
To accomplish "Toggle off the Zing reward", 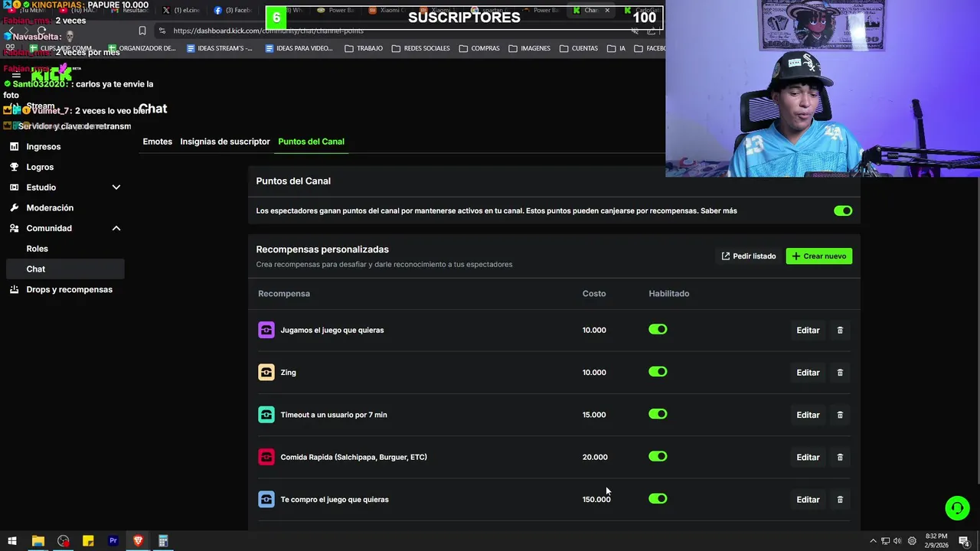I will point(658,372).
